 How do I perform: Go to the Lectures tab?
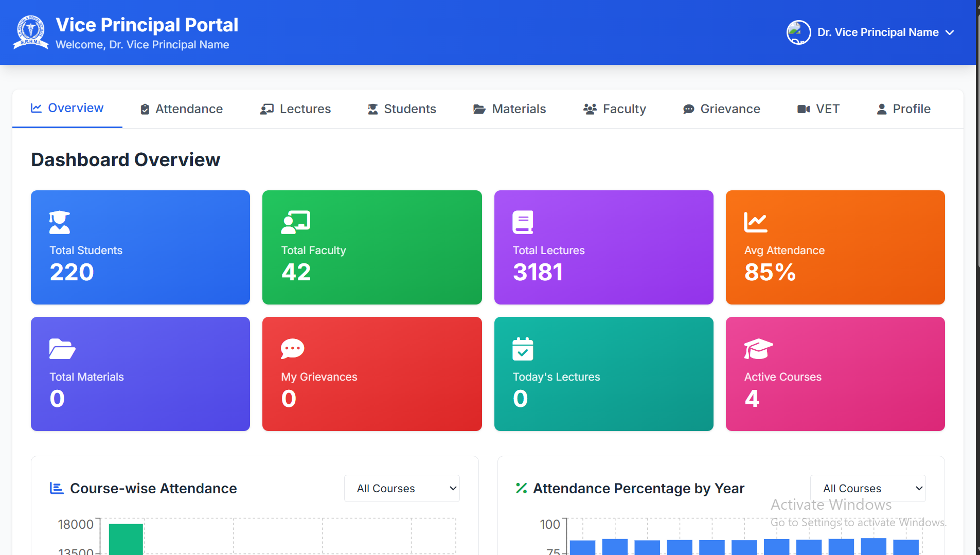click(295, 109)
